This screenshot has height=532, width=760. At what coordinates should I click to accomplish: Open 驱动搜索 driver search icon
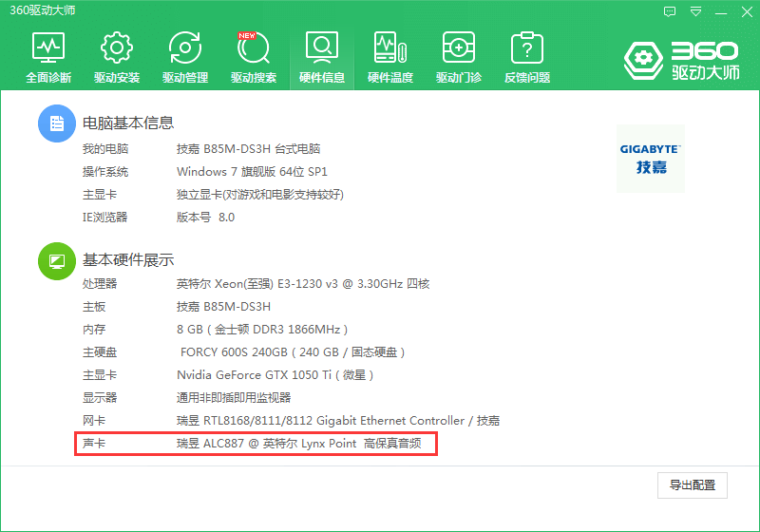pyautogui.click(x=254, y=57)
